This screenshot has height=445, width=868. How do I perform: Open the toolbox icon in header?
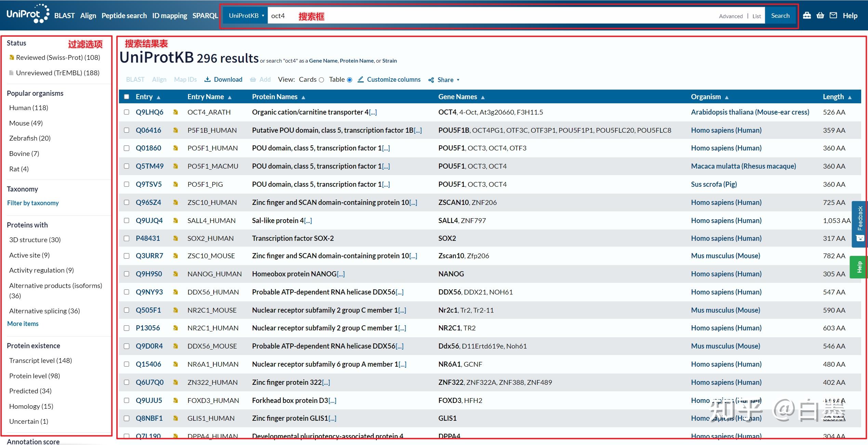pos(807,15)
